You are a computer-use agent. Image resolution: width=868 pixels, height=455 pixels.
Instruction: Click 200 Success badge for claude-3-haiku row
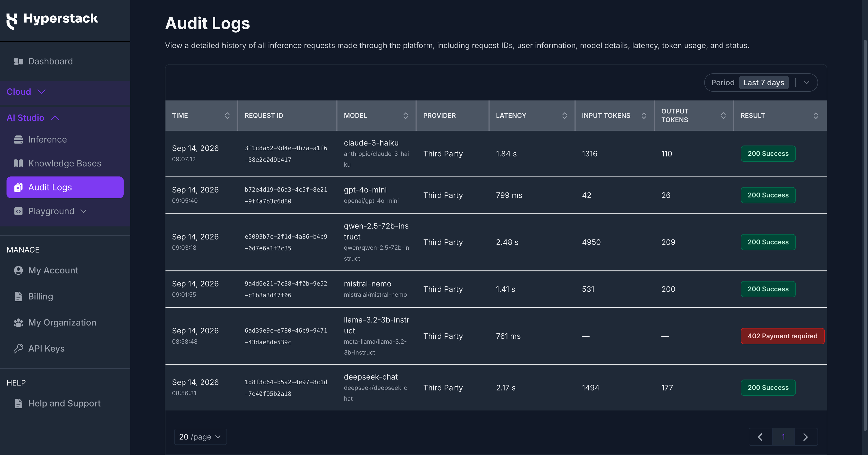pyautogui.click(x=768, y=153)
